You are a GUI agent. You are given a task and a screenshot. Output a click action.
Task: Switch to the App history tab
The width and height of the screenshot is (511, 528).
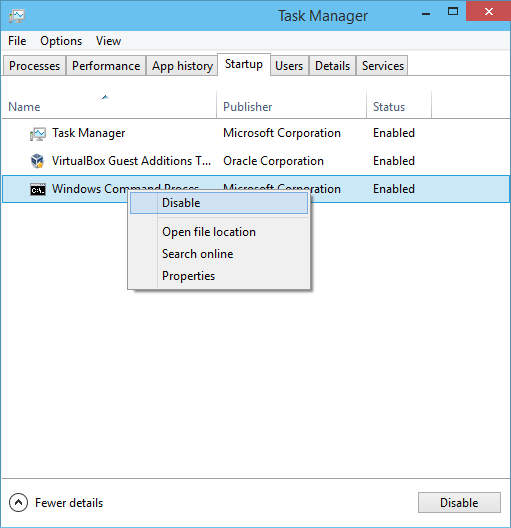tap(182, 66)
